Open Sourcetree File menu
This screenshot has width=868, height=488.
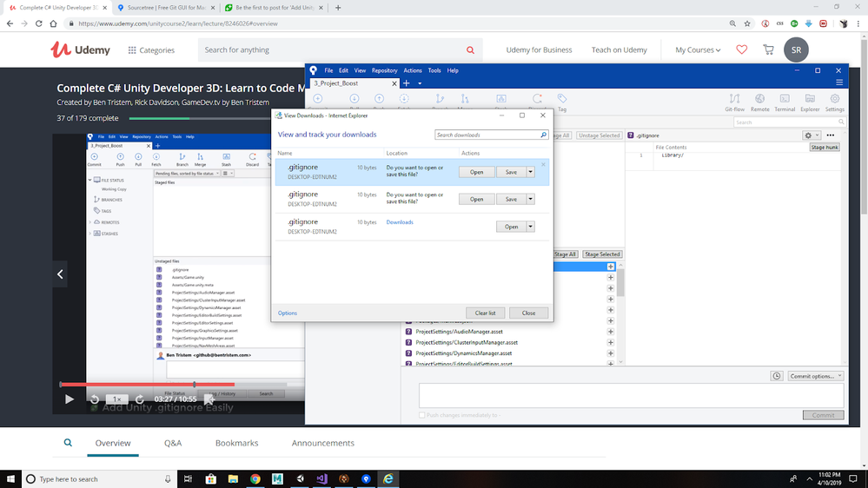[x=328, y=70]
